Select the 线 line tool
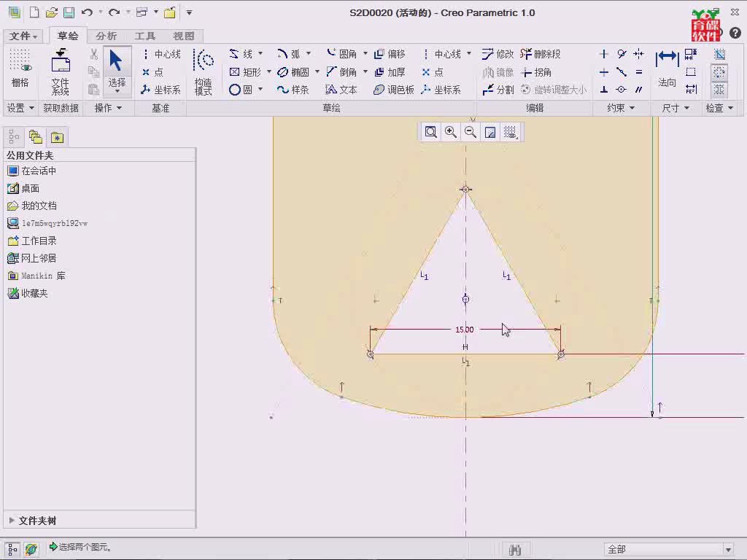 click(241, 54)
